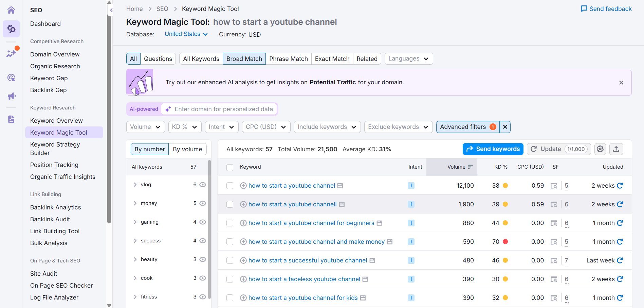Select all keywords checkbox in table header

(x=230, y=167)
